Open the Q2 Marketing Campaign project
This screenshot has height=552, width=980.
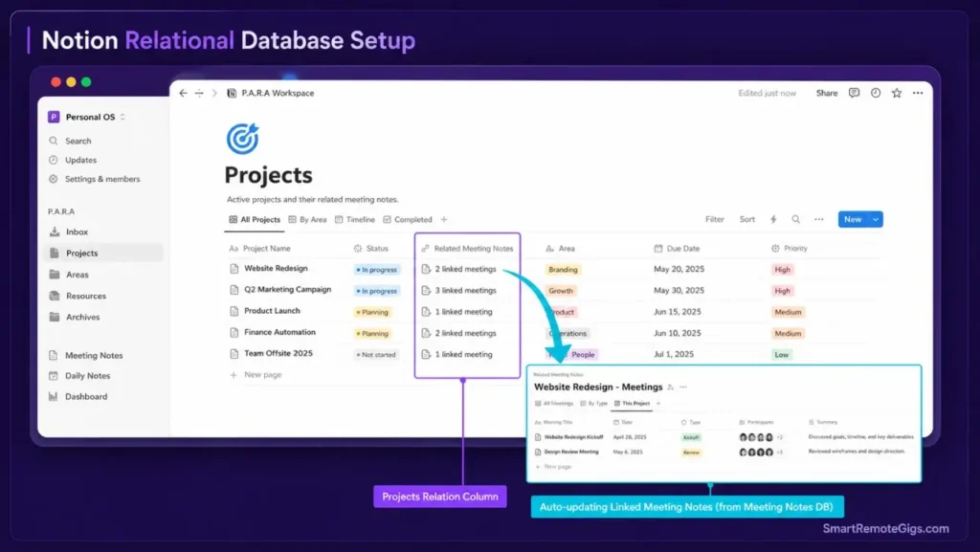(287, 290)
